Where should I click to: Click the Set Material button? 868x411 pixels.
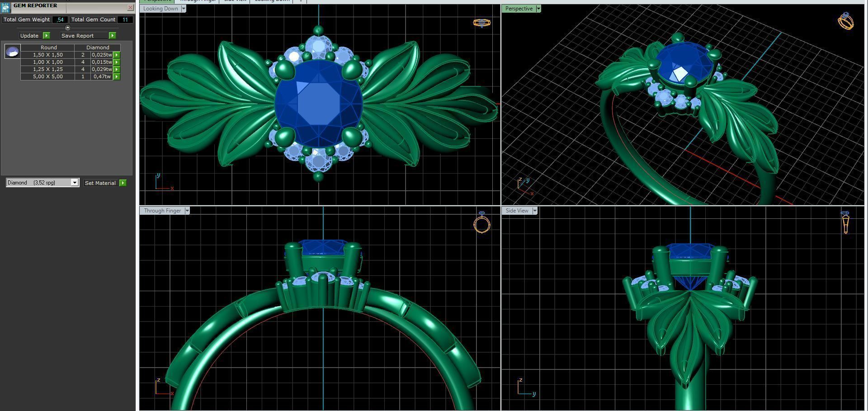click(100, 183)
